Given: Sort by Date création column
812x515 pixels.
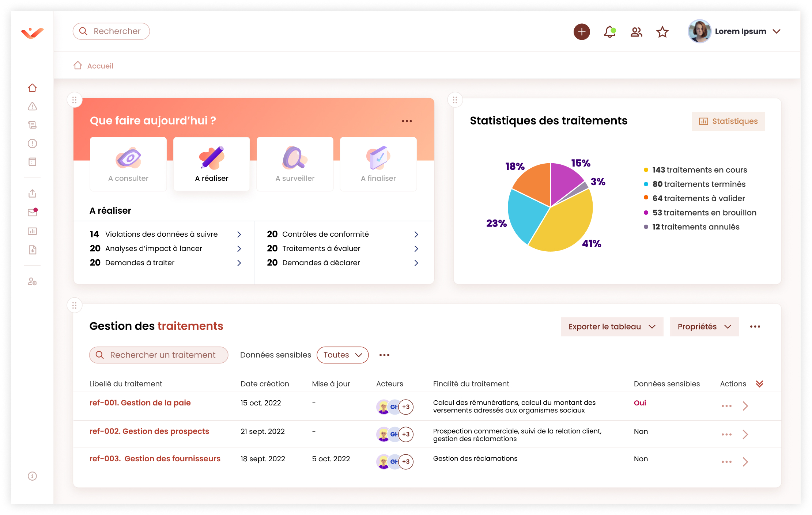Looking at the screenshot, I should click(265, 384).
